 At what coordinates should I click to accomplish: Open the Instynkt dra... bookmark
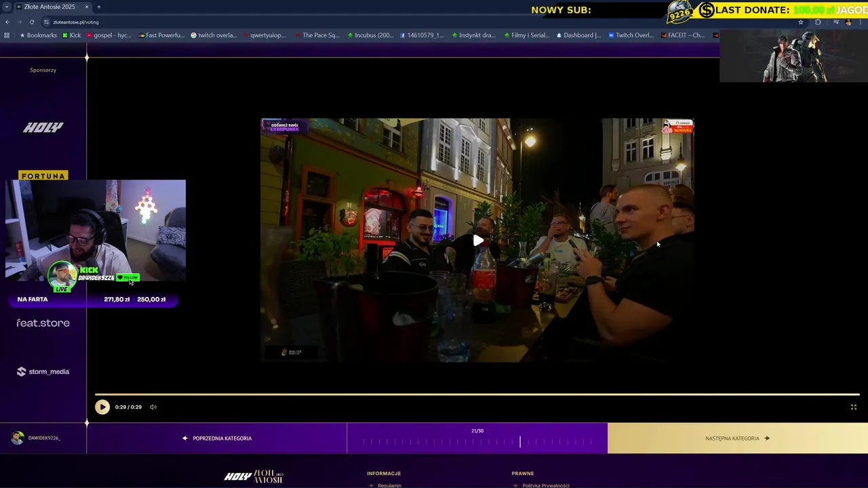click(474, 35)
